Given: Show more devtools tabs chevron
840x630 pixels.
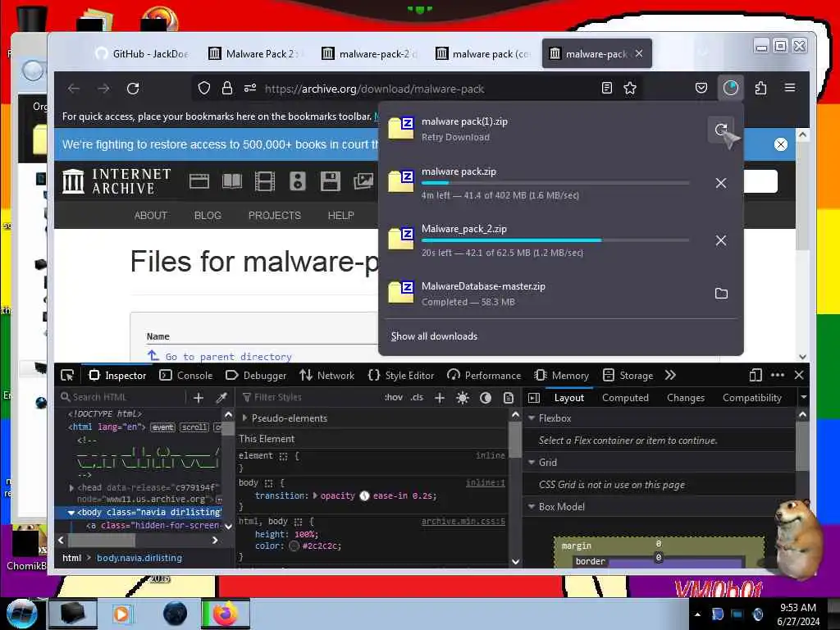Looking at the screenshot, I should coord(670,375).
